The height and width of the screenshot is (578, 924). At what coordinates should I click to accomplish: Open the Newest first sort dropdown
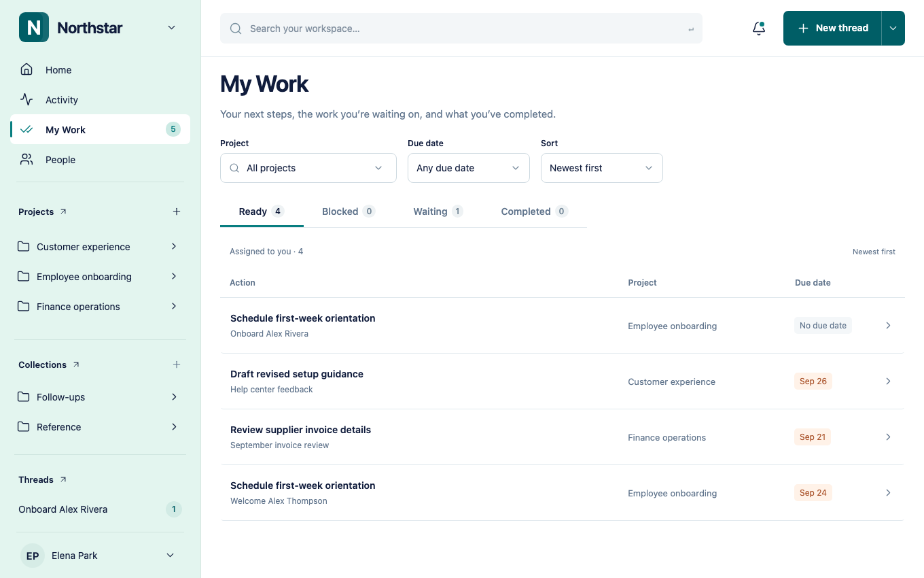[602, 168]
